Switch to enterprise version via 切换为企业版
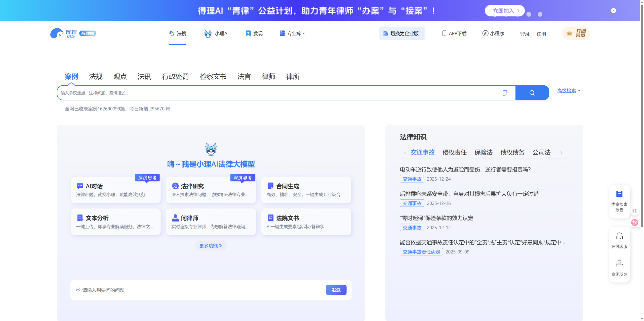The image size is (644, 321). 402,33
